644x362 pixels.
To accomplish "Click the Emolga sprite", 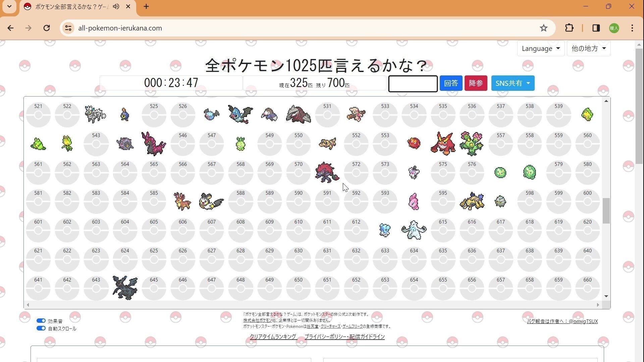I will coord(211,201).
